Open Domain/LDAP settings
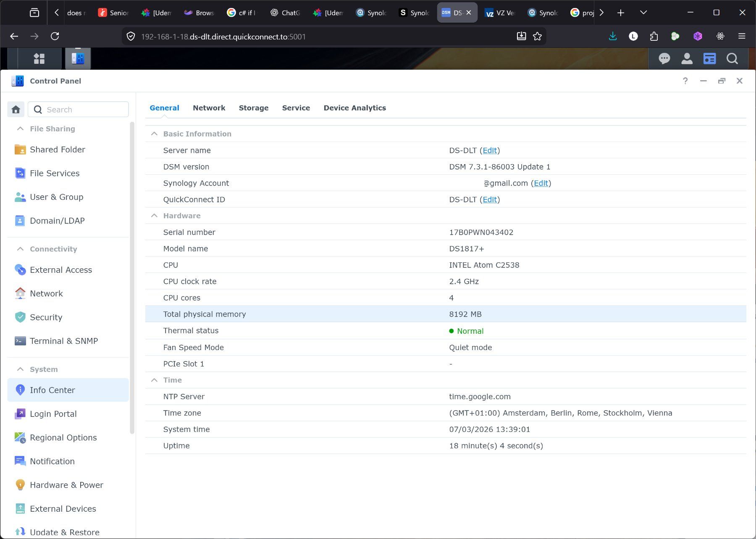This screenshot has height=539, width=756. [x=68, y=221]
